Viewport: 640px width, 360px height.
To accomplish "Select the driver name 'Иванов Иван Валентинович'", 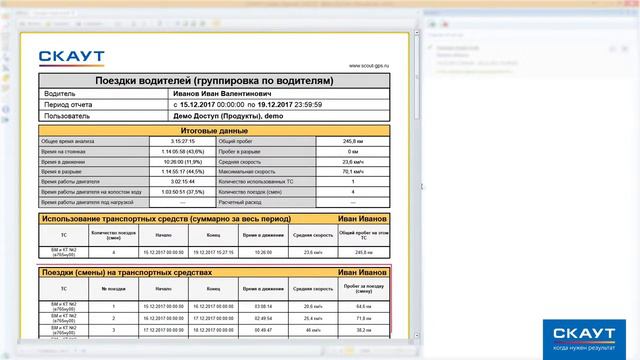I will pyautogui.click(x=222, y=93).
